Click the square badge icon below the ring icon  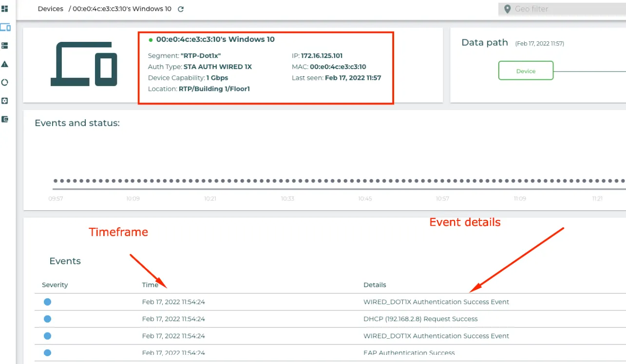coord(5,101)
